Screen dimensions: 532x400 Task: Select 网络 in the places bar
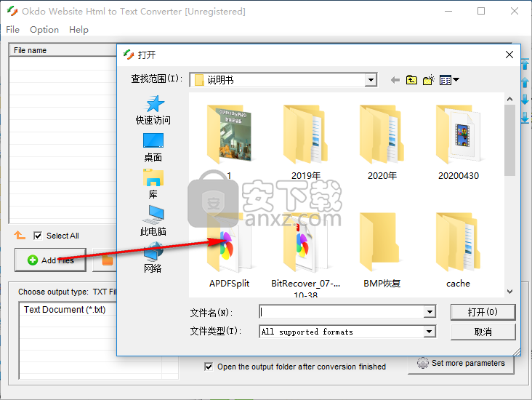pyautogui.click(x=153, y=257)
